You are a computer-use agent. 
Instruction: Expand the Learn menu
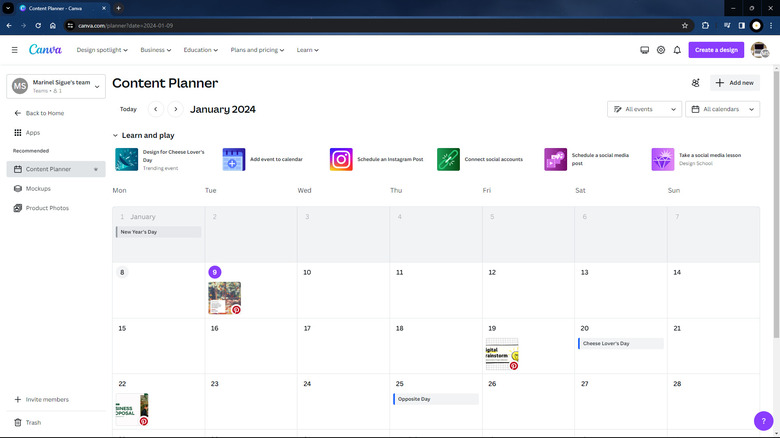coord(307,50)
